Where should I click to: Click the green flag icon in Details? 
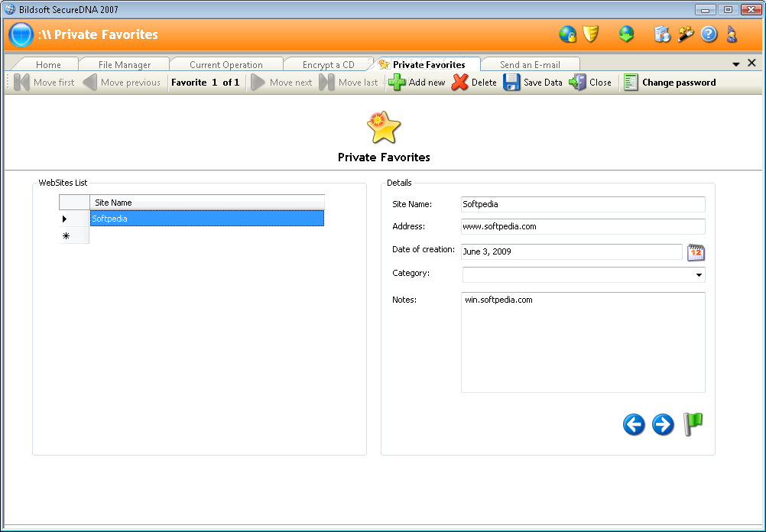coord(693,423)
